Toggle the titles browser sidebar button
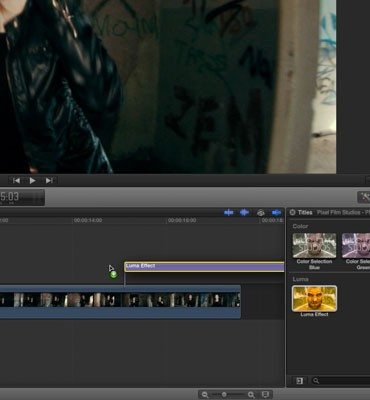The height and width of the screenshot is (400, 370). coord(299,381)
